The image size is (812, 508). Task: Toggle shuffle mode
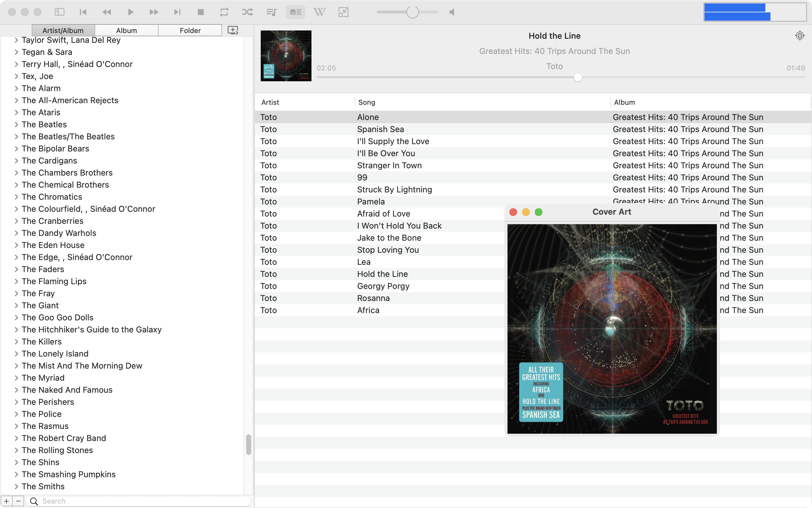(248, 12)
